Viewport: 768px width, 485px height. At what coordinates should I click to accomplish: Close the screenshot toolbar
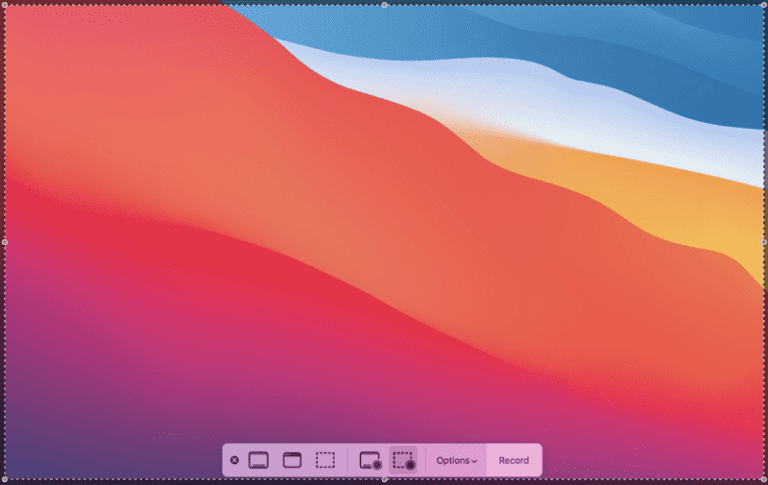coord(235,460)
